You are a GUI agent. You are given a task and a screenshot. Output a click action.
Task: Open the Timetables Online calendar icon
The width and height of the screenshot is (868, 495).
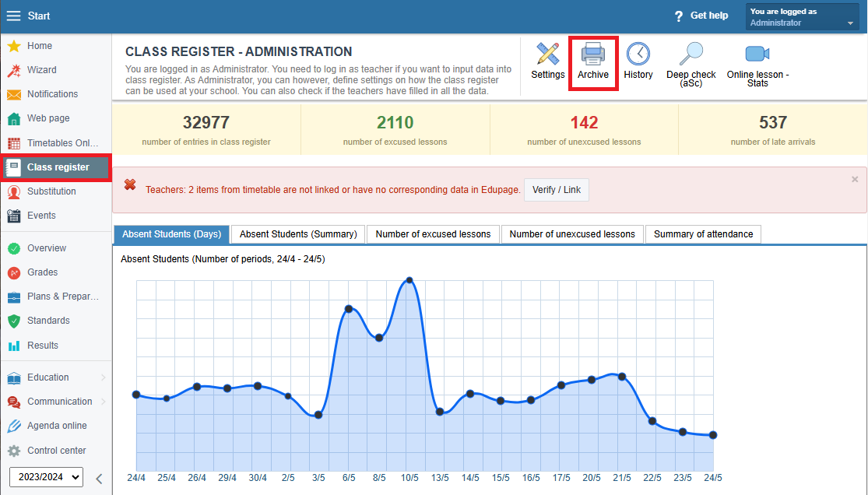tap(14, 143)
